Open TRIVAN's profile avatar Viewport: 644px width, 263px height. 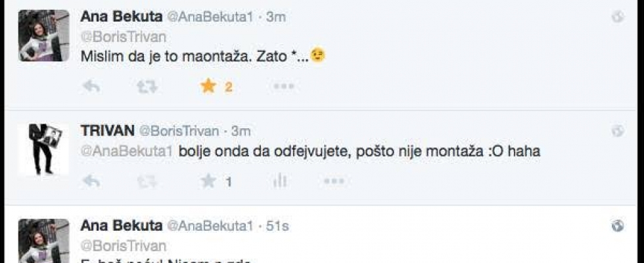[x=44, y=149]
